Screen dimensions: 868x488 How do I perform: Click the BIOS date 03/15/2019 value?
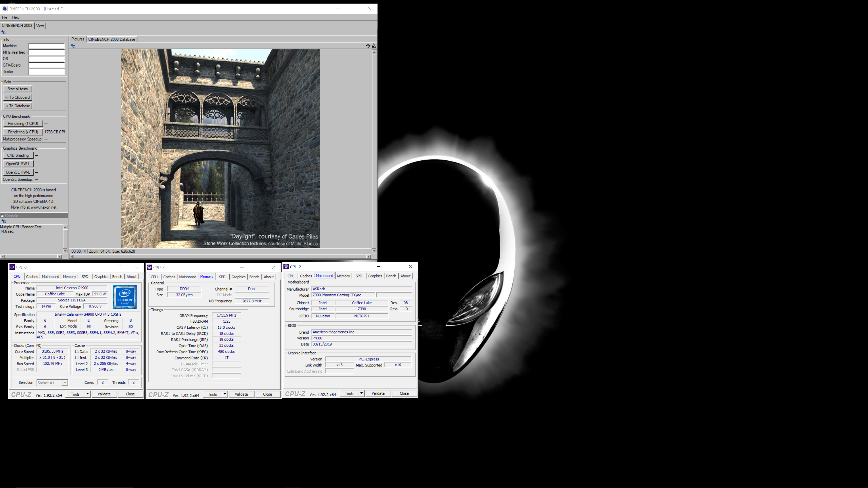[x=361, y=345]
